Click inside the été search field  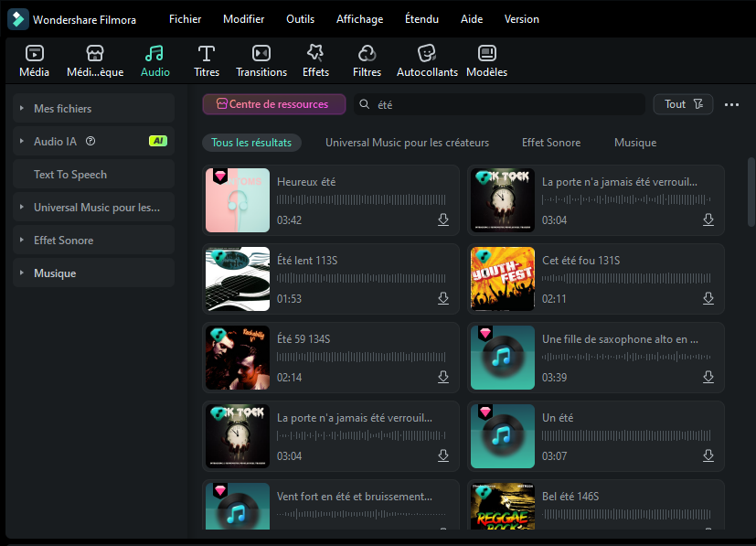coord(475,104)
